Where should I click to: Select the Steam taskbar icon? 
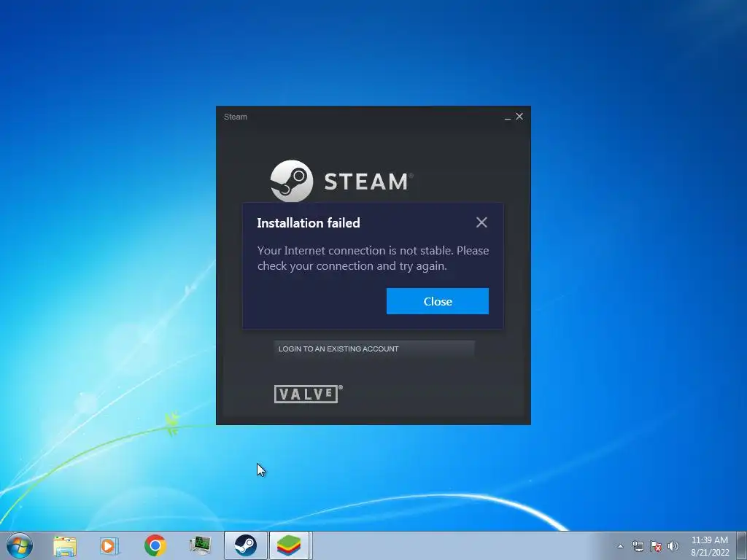245,545
